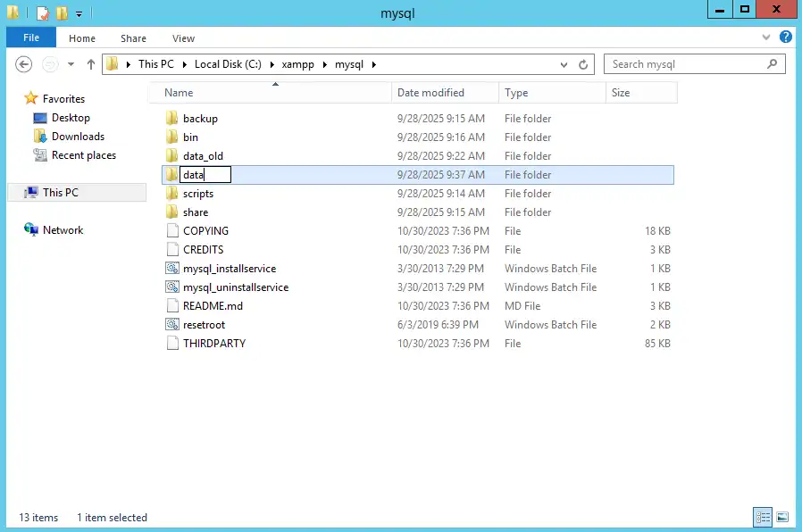Open the address bar history dropdown

(565, 64)
